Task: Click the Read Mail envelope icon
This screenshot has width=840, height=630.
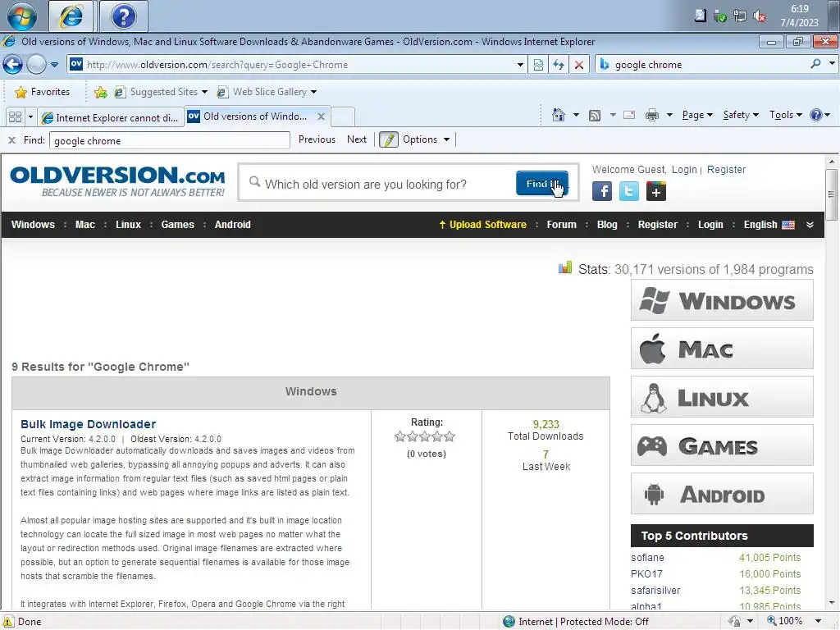Action: pos(629,115)
